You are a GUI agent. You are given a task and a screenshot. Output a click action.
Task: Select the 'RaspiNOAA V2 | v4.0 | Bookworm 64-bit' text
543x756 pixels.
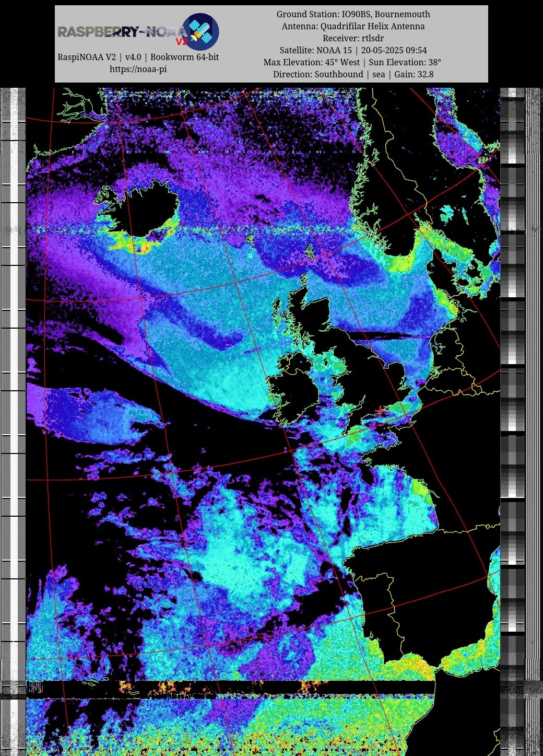pyautogui.click(x=138, y=57)
